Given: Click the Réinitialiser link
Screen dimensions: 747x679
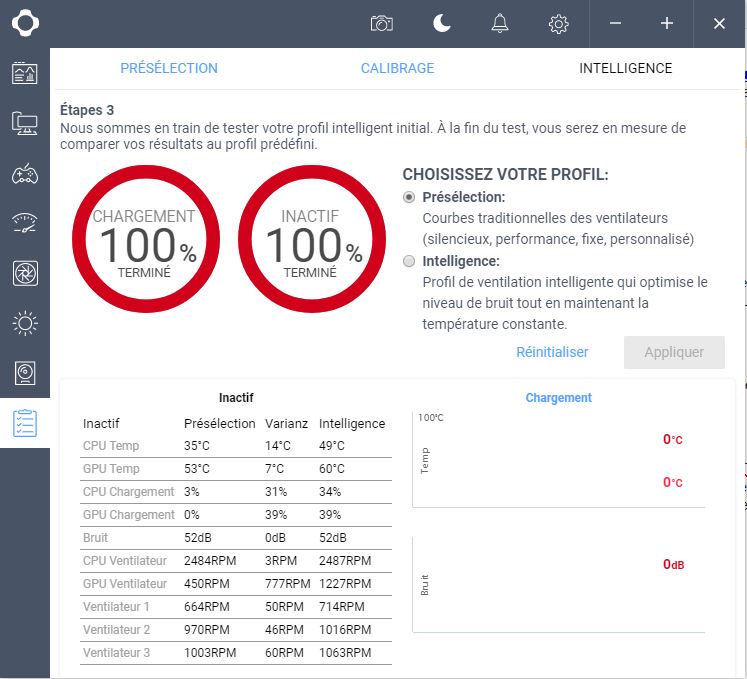Looking at the screenshot, I should 552,352.
